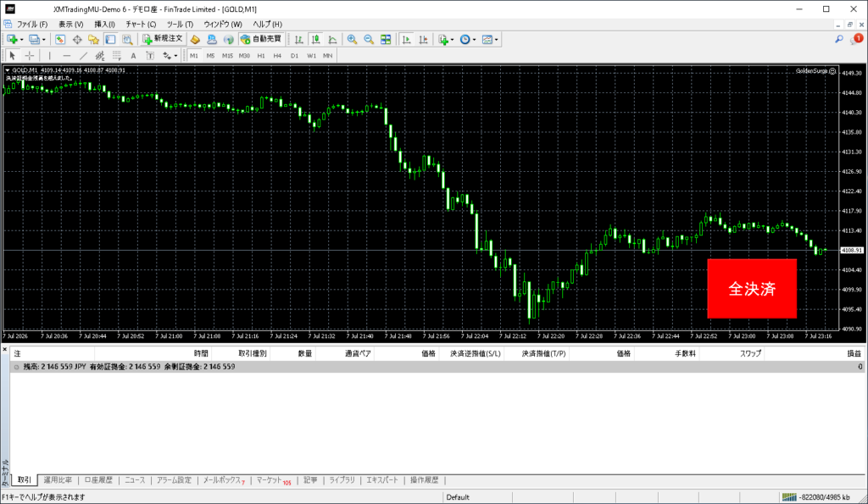
Task: Select the H1 timeframe button
Action: (x=261, y=55)
